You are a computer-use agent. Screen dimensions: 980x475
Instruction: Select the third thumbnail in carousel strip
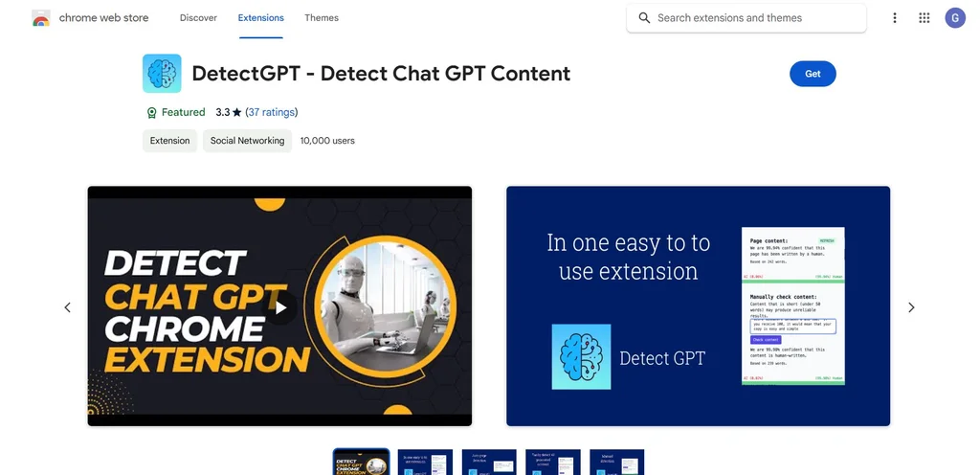(489, 462)
